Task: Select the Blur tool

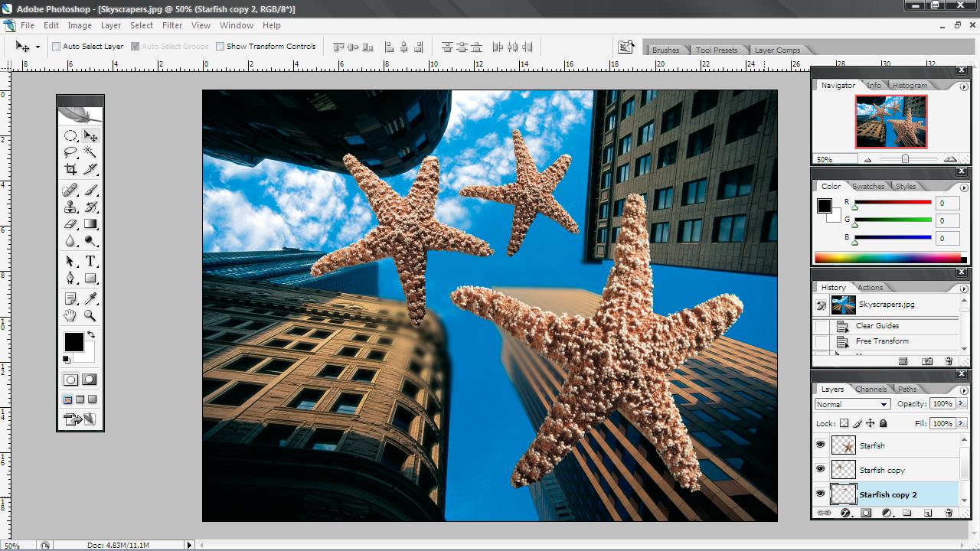Action: [x=70, y=241]
